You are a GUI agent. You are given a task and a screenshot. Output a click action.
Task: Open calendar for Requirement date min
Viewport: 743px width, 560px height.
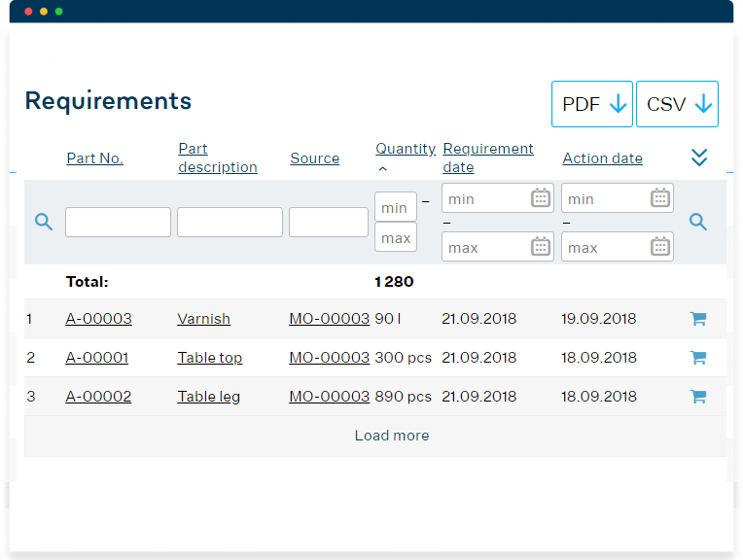click(541, 198)
